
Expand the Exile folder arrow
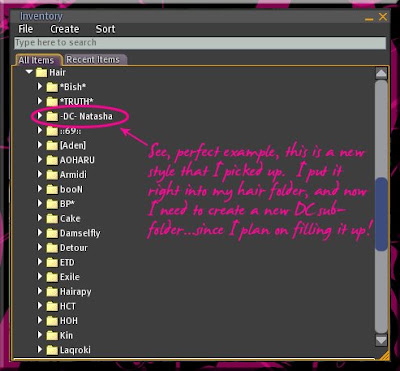pyautogui.click(x=40, y=277)
